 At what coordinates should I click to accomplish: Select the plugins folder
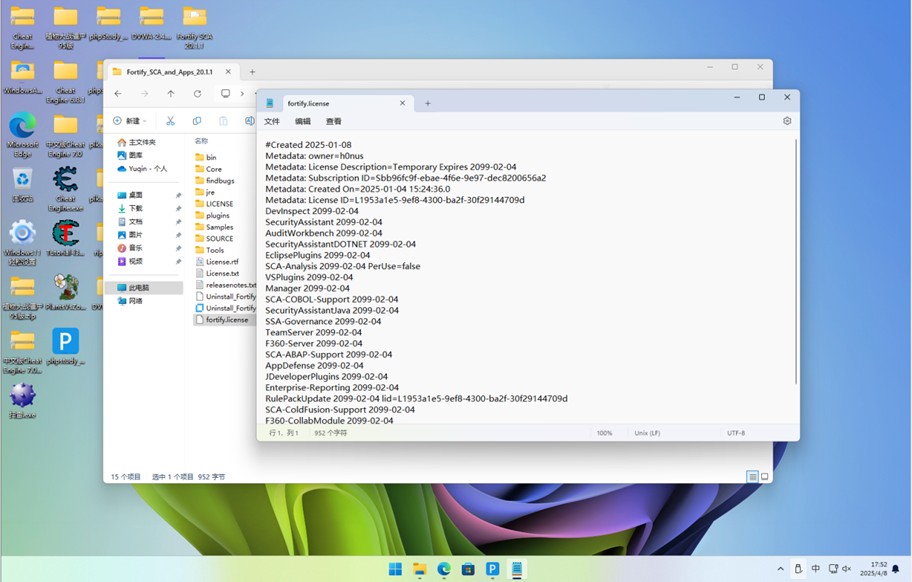pos(218,216)
